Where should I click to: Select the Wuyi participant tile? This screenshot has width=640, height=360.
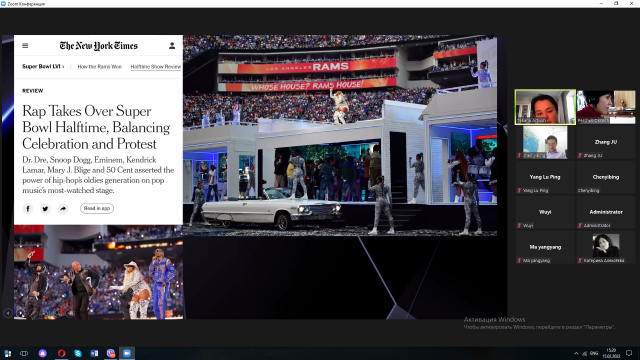(545, 212)
